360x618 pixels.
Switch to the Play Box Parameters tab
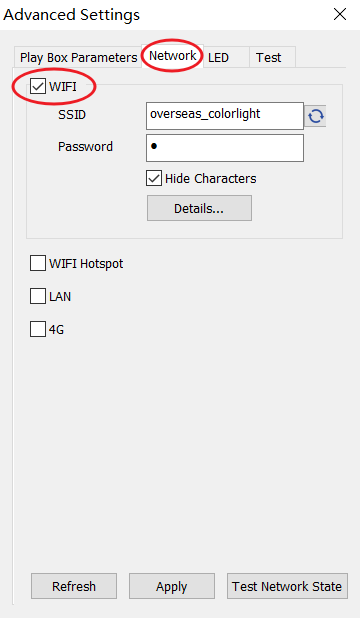(78, 58)
